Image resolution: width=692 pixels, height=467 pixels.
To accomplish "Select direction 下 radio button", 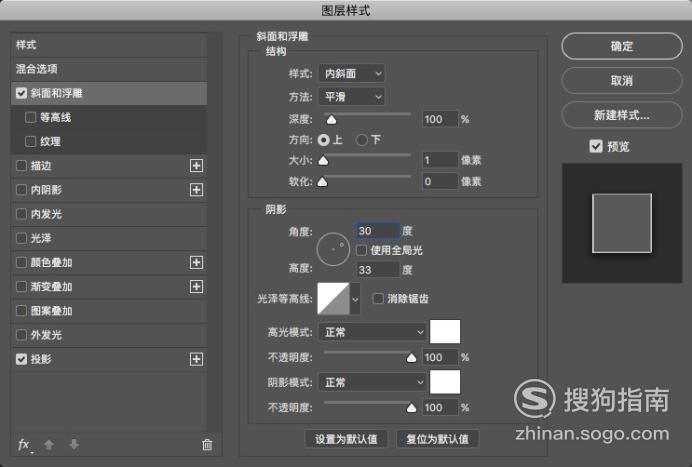I will [x=361, y=140].
